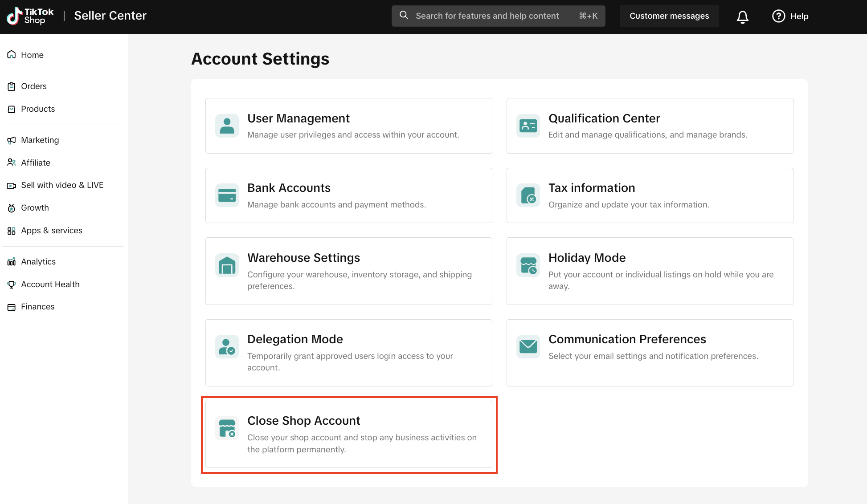Click the notification bell icon
The width and height of the screenshot is (867, 504).
click(742, 16)
